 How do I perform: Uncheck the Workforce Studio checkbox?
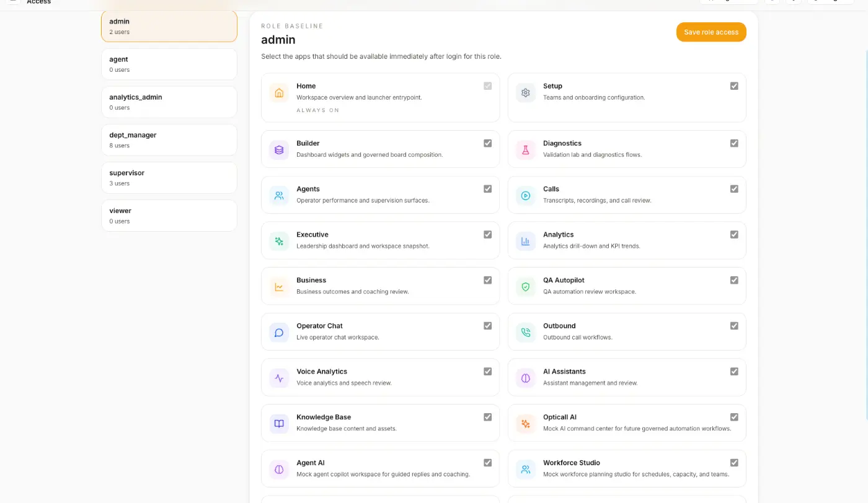pyautogui.click(x=734, y=463)
